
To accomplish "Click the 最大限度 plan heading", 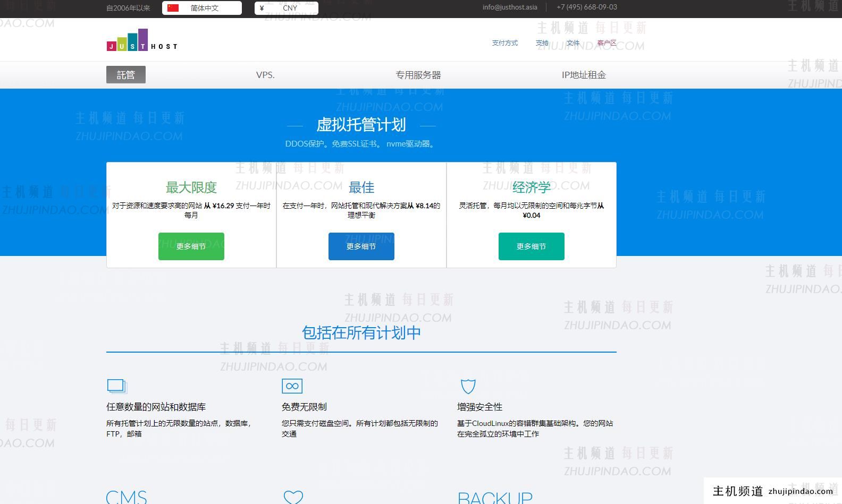I will 191,187.
